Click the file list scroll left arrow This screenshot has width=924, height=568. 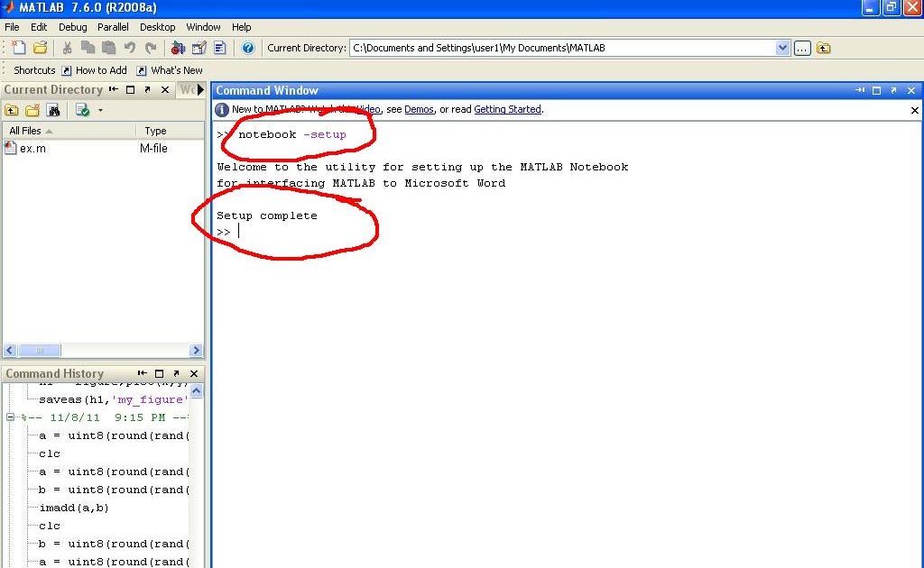click(9, 350)
